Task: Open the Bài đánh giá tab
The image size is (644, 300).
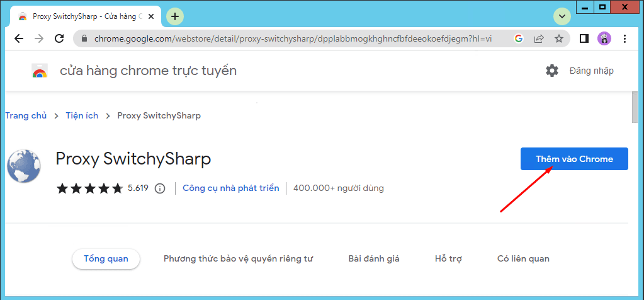Action: [x=374, y=259]
